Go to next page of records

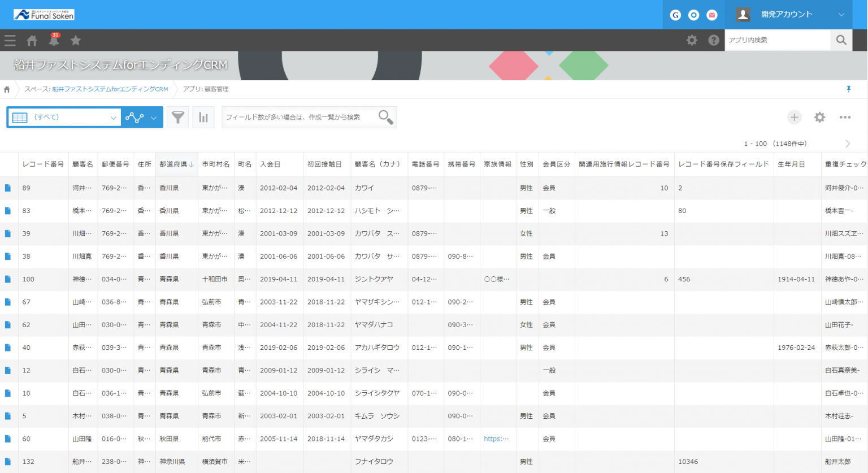click(848, 144)
